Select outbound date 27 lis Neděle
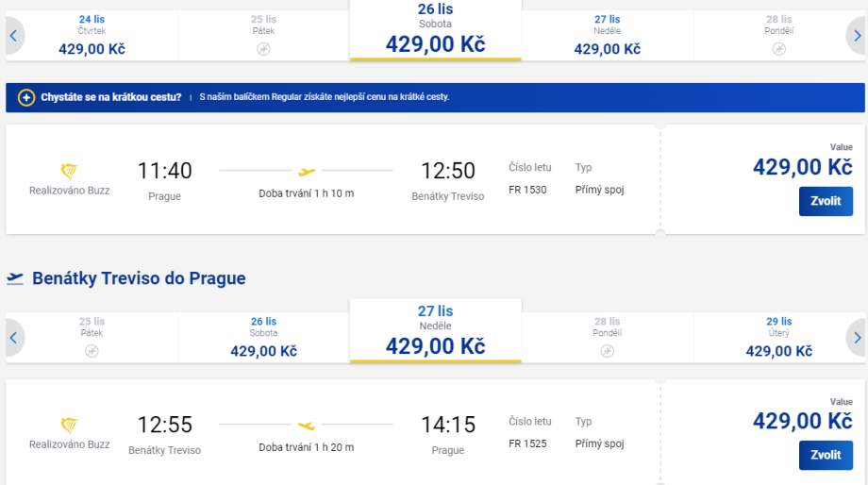This screenshot has width=868, height=485. coord(608,35)
